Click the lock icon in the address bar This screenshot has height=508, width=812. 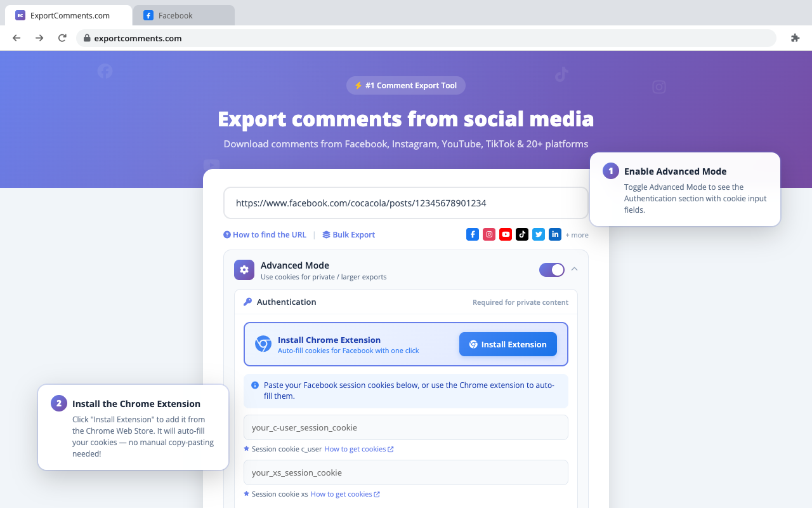point(88,38)
